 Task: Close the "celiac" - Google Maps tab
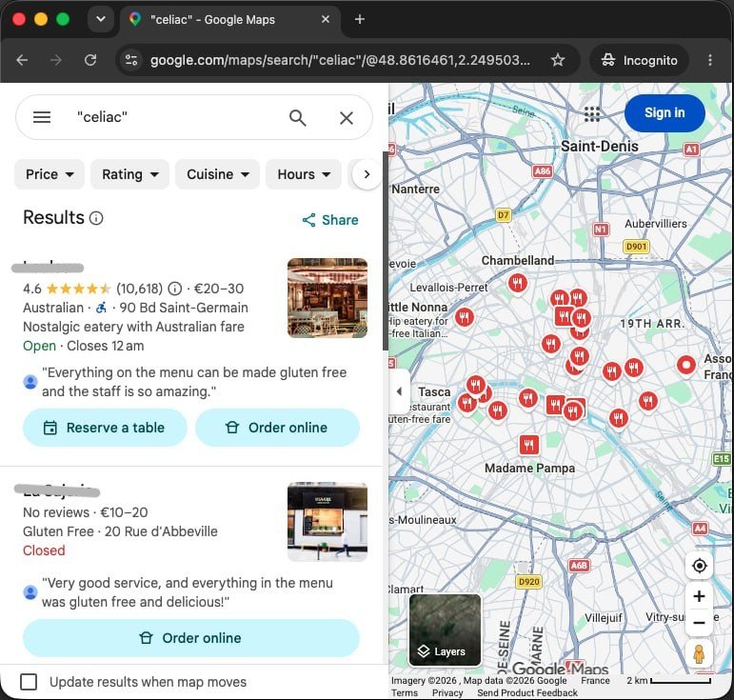click(326, 19)
